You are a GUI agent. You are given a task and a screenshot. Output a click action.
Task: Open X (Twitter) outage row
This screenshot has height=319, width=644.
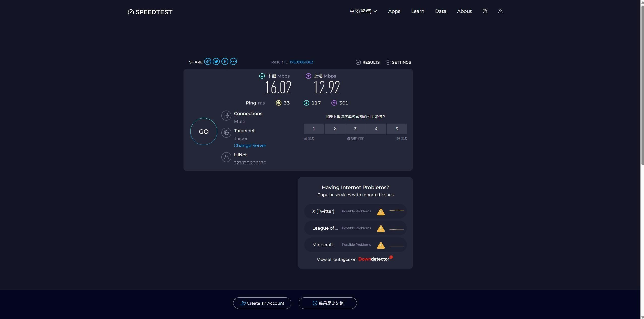point(355,211)
